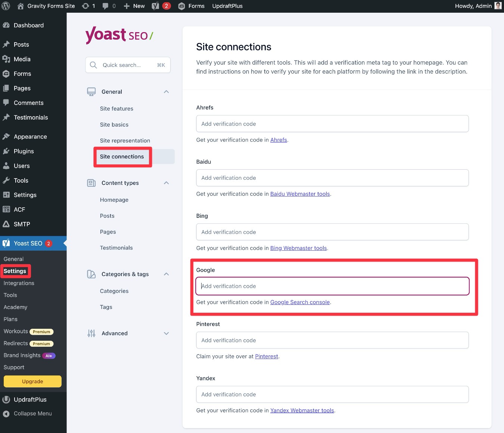504x433 pixels.
Task: Open Forms from the admin bar
Action: (191, 6)
